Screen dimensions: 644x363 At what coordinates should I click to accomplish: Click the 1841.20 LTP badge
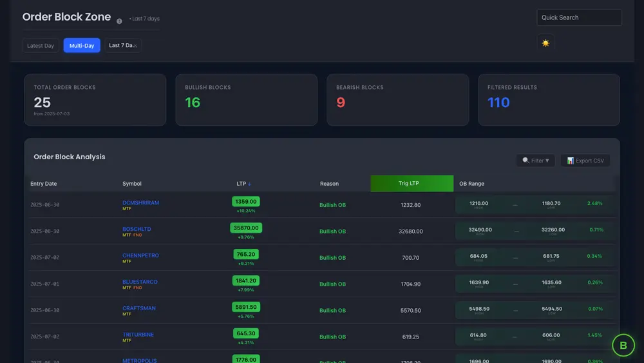pos(245,280)
